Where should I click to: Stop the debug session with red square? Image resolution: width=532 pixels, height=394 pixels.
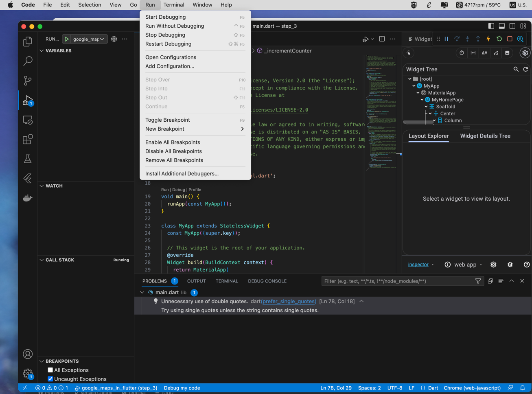(510, 39)
